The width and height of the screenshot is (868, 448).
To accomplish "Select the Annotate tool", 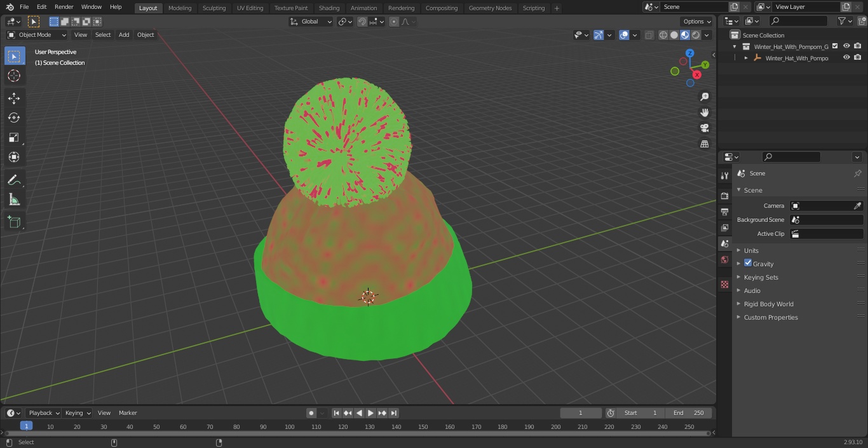I will click(14, 180).
